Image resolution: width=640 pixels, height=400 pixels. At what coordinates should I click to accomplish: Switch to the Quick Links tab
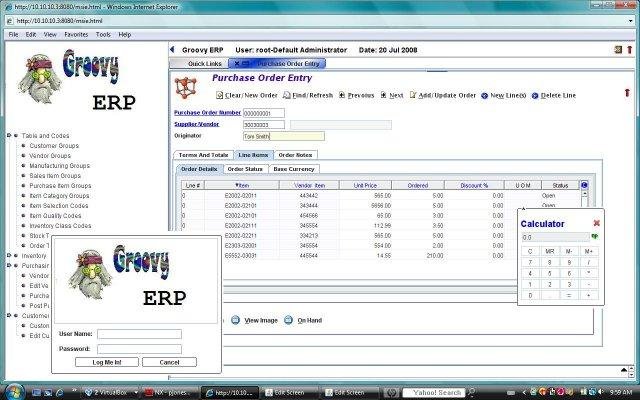200,64
